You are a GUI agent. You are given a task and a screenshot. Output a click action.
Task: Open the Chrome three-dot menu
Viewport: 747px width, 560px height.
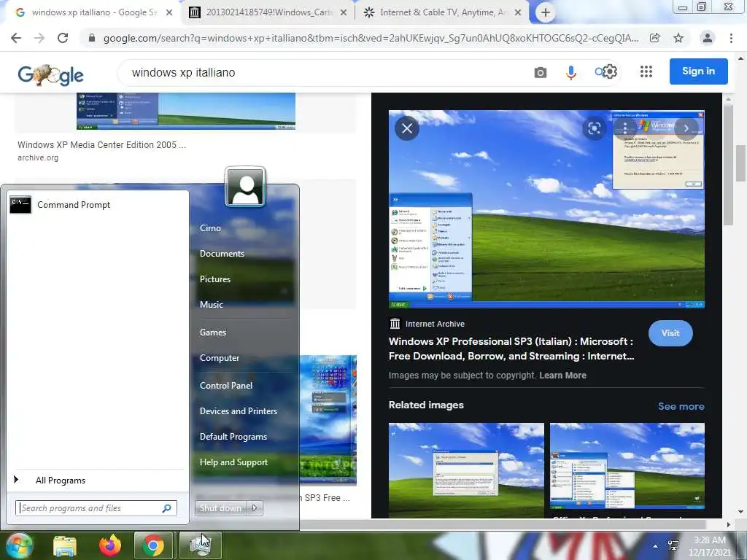coord(731,38)
